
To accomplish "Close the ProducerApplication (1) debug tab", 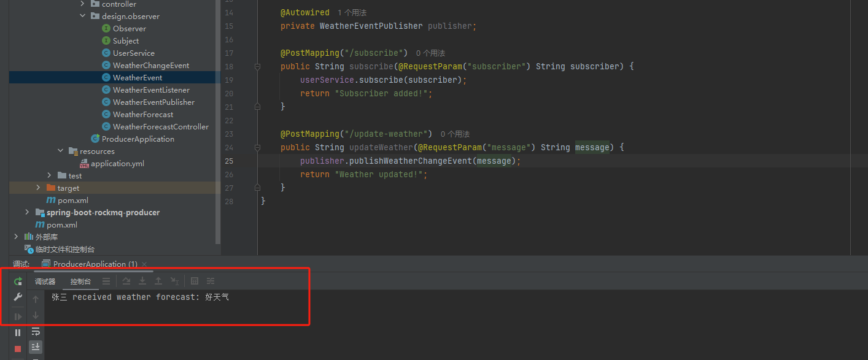I will [x=144, y=264].
